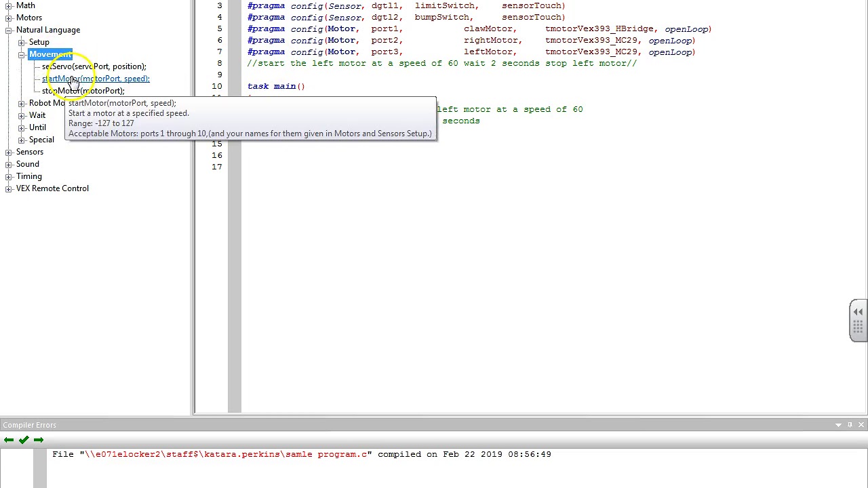This screenshot has height=488, width=868.
Task: Click the compiled file path message
Action: [302, 454]
